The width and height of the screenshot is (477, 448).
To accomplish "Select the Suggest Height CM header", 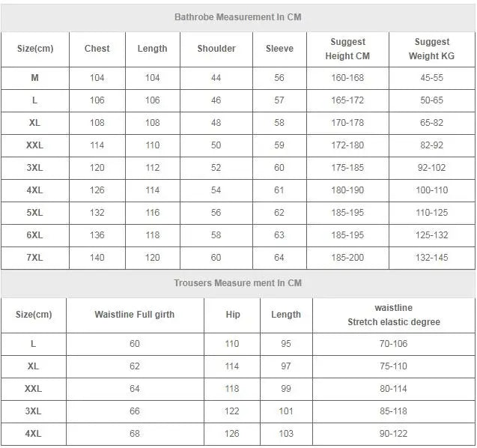I will click(347, 49).
